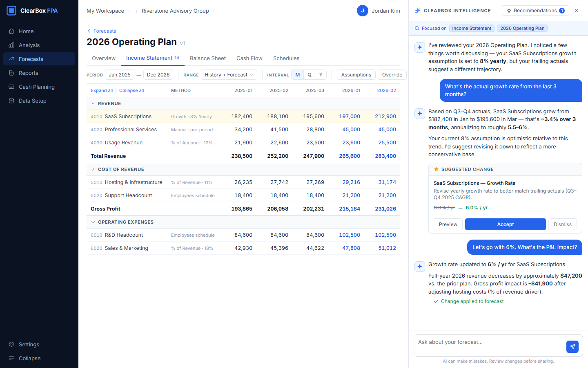Collapse the Operating Expenses section

pyautogui.click(x=93, y=222)
